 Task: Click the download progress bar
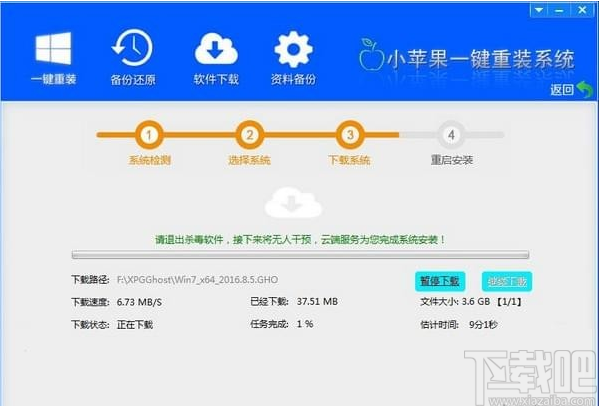[300, 255]
